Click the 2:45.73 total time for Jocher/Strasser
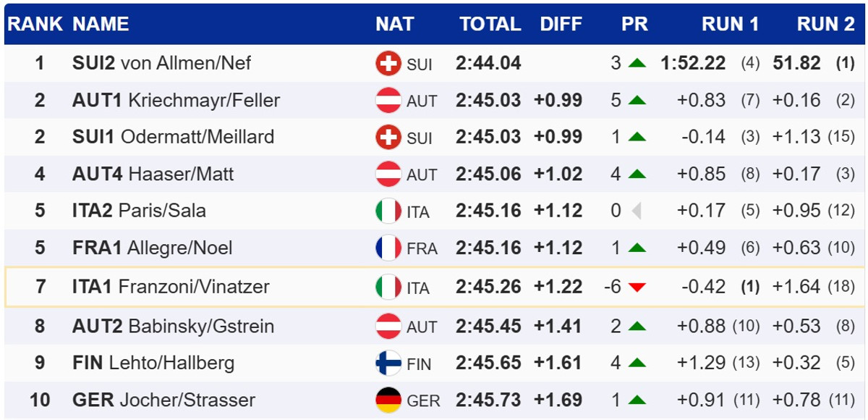 [x=488, y=400]
